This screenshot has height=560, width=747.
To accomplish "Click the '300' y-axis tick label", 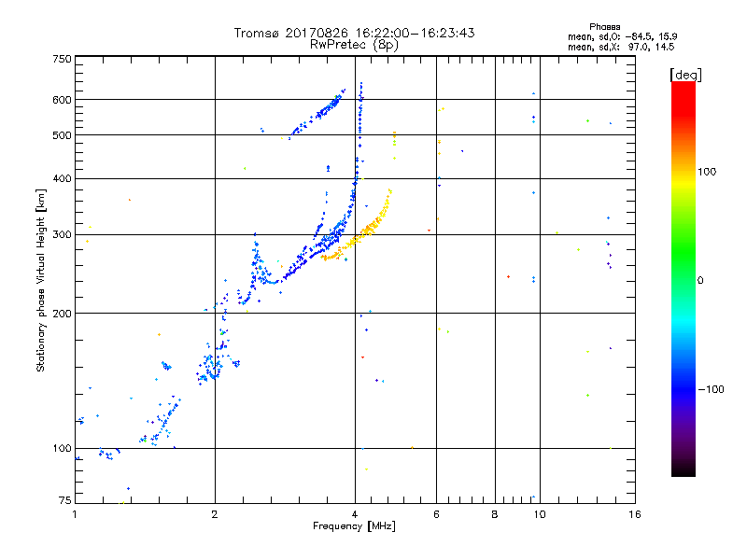I will tap(62, 234).
